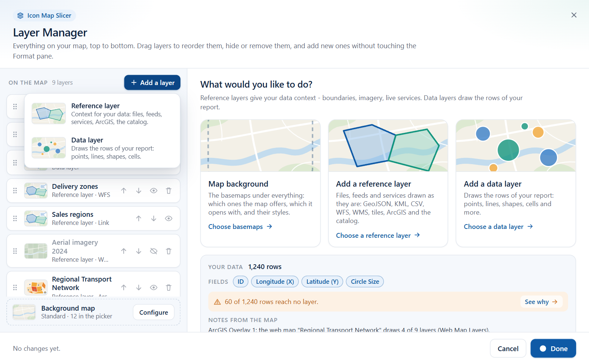Move Sales regions layer down
This screenshot has height=364, width=589.
pos(154,219)
